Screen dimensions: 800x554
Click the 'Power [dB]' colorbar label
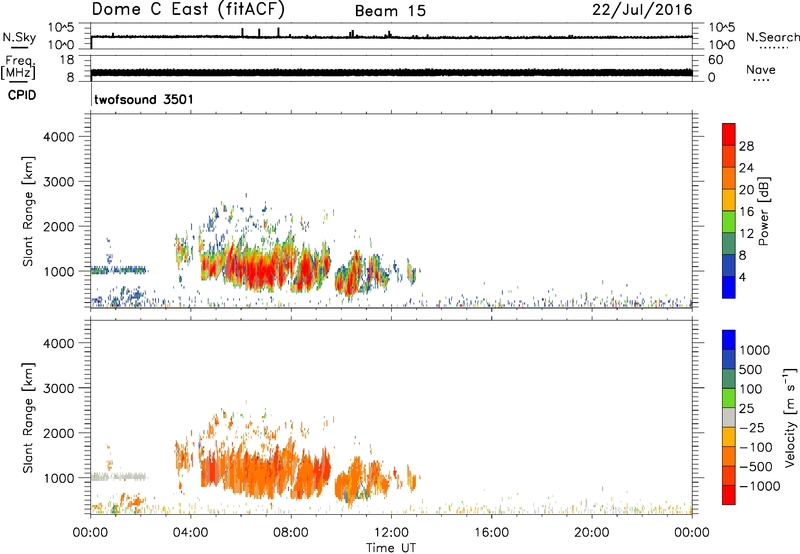(763, 211)
